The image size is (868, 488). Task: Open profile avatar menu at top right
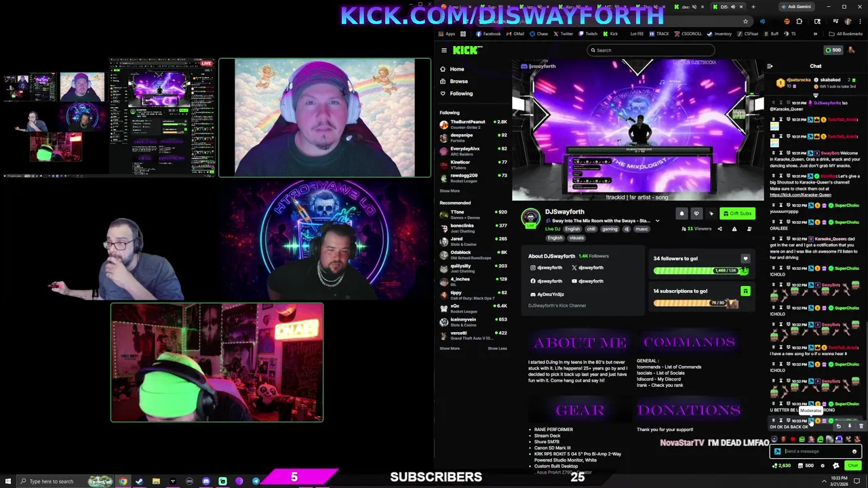[x=852, y=50]
